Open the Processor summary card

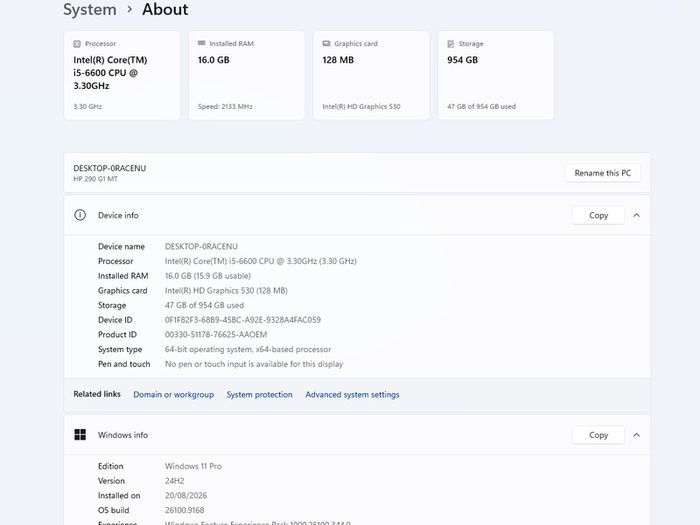[x=122, y=75]
